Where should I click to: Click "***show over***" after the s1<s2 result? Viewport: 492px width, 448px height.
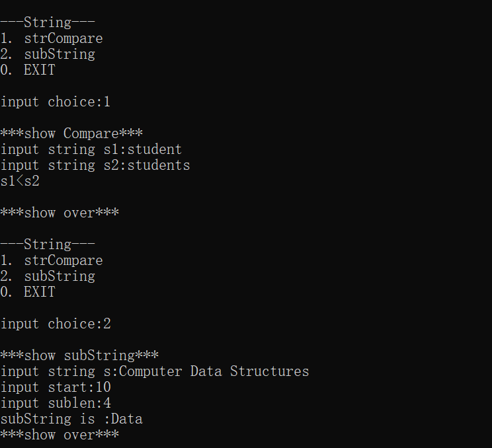click(60, 213)
